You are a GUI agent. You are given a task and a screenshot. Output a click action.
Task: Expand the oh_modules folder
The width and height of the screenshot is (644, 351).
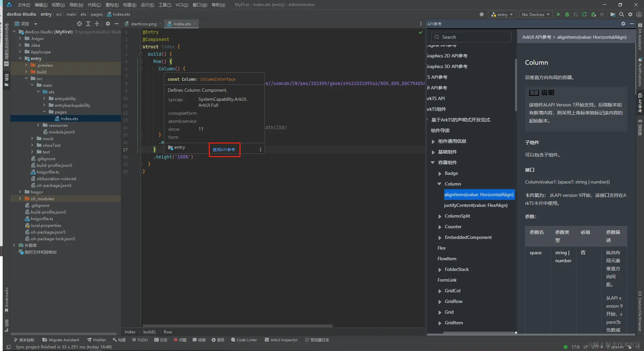(20, 199)
